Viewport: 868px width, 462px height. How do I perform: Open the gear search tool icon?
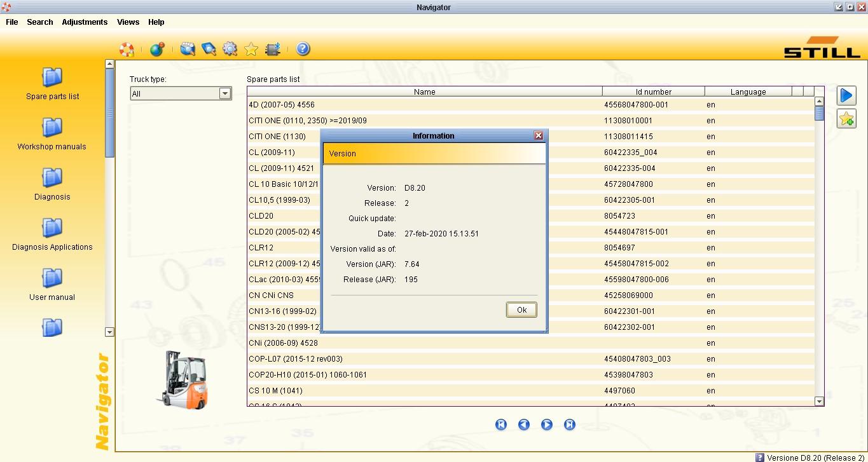(230, 49)
